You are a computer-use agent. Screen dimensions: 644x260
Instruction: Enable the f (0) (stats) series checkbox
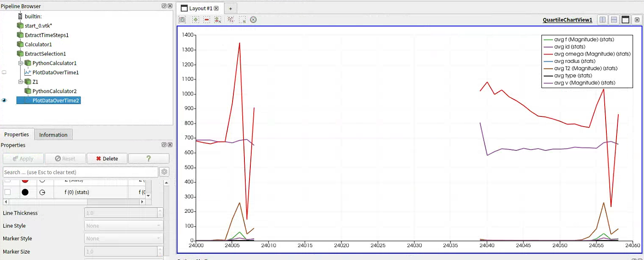pos(8,192)
